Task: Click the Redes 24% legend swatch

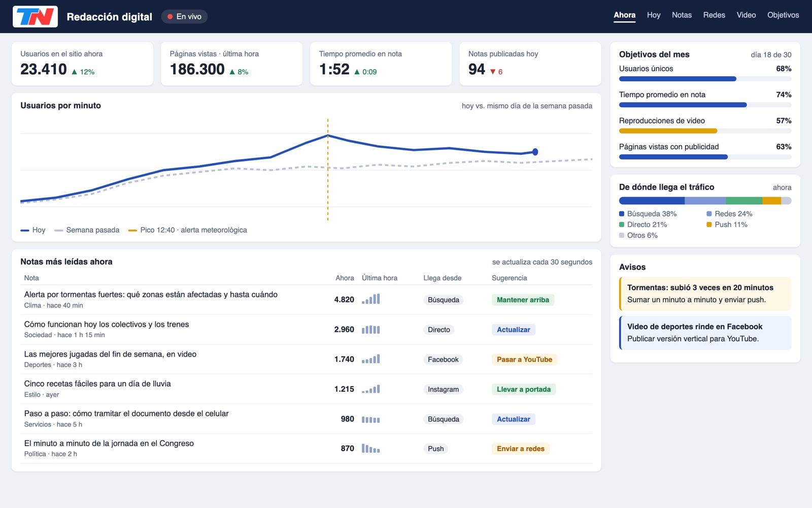Action: point(709,214)
